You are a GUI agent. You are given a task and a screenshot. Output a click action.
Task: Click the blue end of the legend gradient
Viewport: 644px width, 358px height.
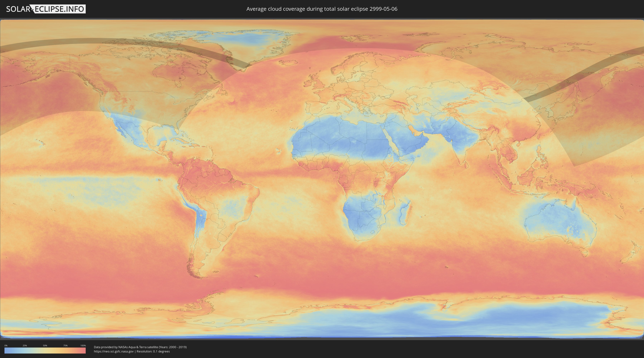(x=6, y=350)
